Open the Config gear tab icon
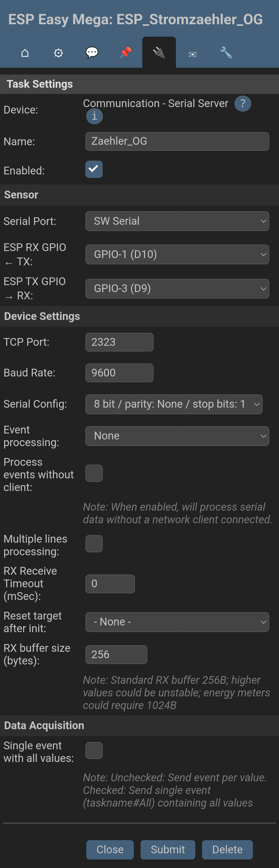The height and width of the screenshot is (868, 279). [x=58, y=53]
